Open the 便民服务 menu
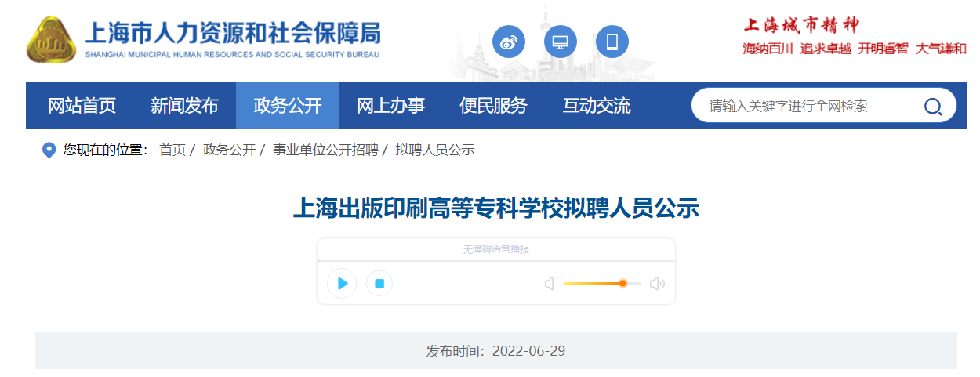The height and width of the screenshot is (377, 980). pyautogui.click(x=494, y=106)
